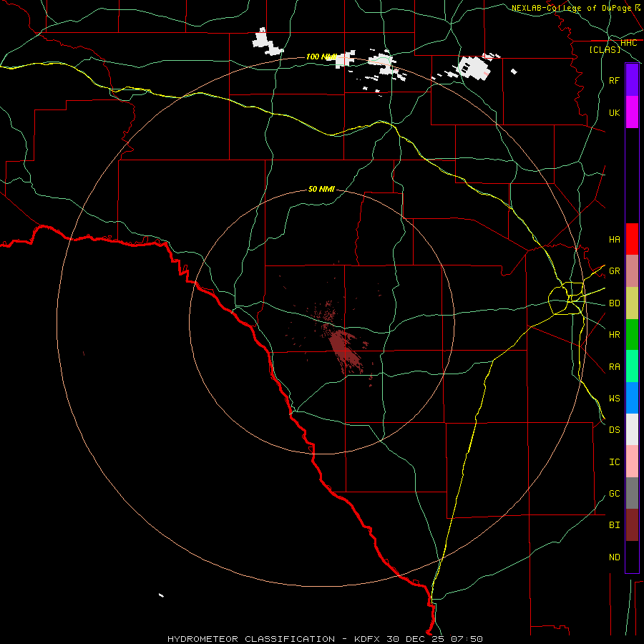Click the ND legend label
644x644 pixels.
pyautogui.click(x=614, y=557)
